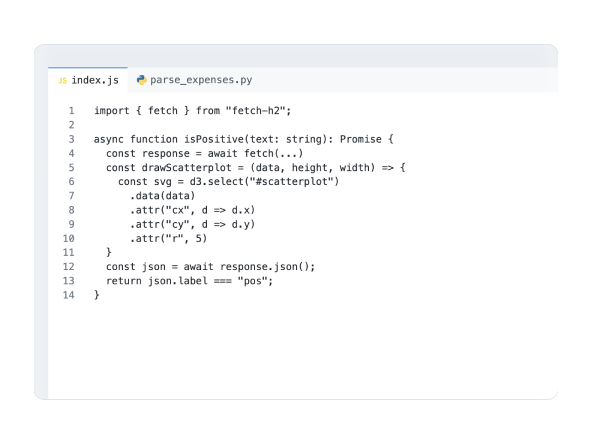Click line number 5 gutter marker

coord(71,167)
